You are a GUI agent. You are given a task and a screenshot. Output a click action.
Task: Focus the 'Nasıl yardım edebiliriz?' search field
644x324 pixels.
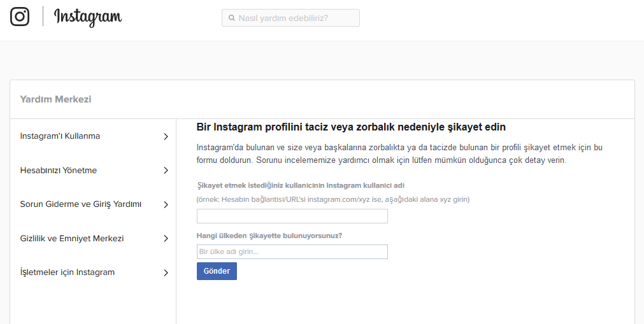tap(290, 18)
